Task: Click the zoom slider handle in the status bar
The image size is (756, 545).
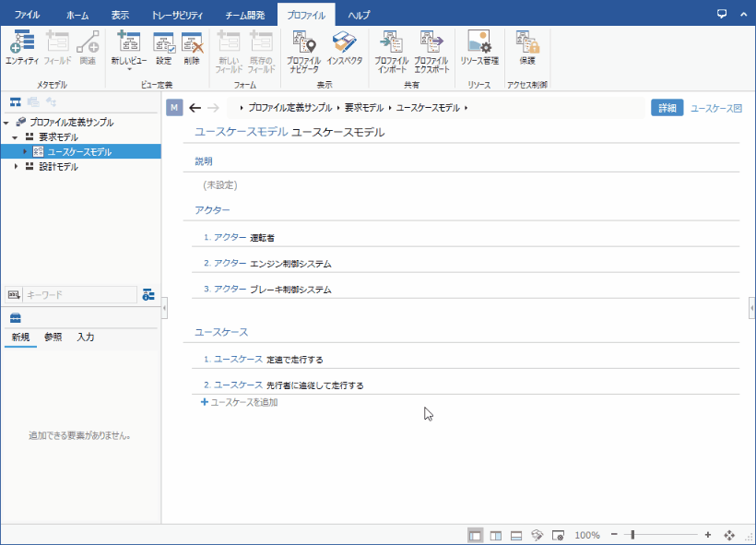Action: (x=633, y=535)
